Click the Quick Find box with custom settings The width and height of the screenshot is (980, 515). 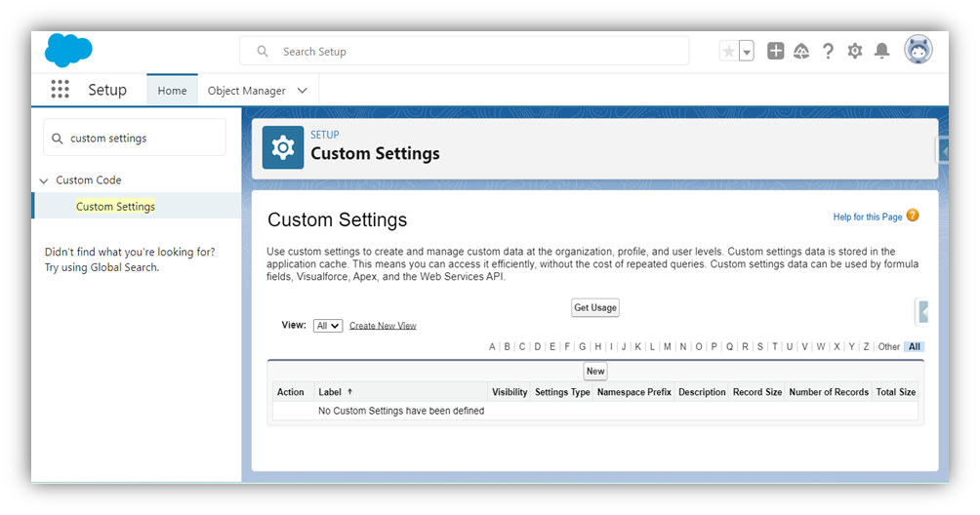(135, 138)
